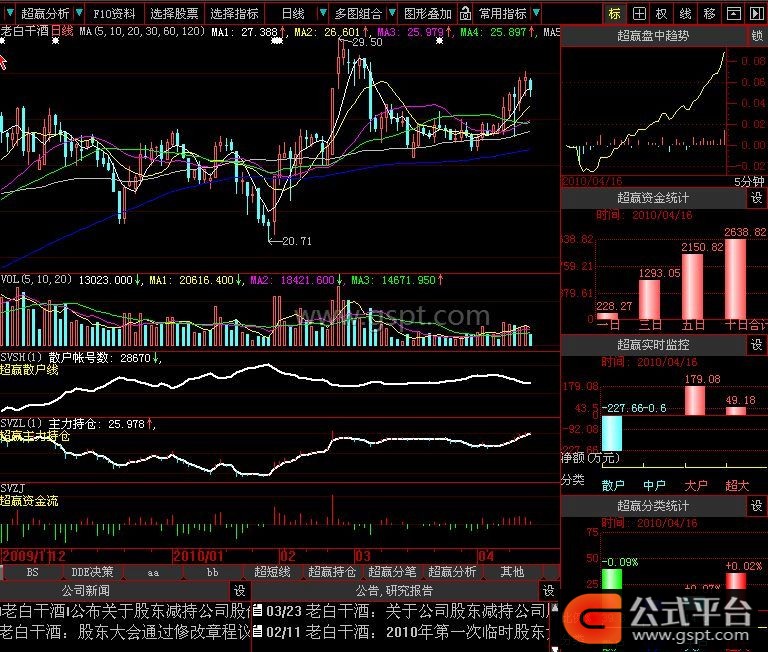Screen dimensions: 768x652
Task: Open 多图组合 in the toolbar
Action: 358,14
